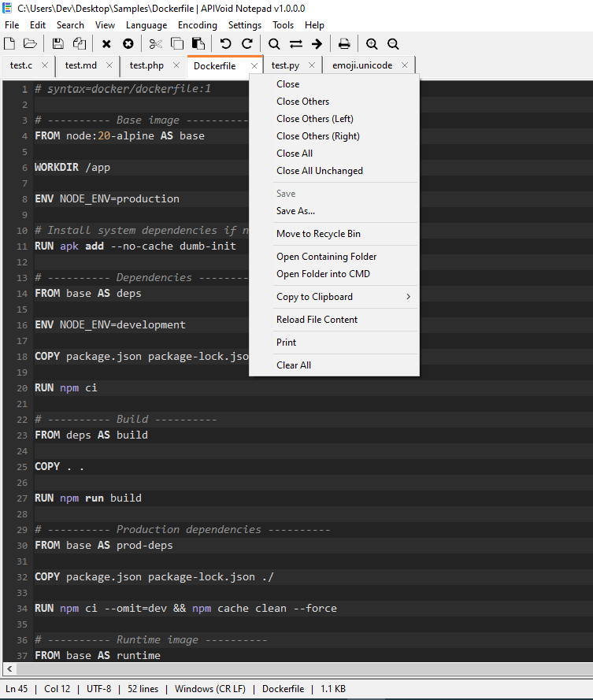Open the Language menu
Viewport: 593px width, 700px height.
[x=146, y=25]
